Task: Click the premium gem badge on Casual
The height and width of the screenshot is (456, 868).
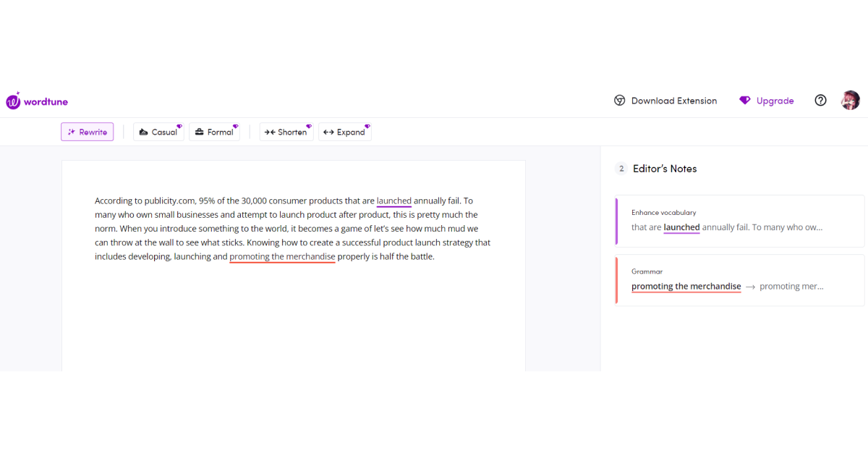Action: [x=179, y=126]
